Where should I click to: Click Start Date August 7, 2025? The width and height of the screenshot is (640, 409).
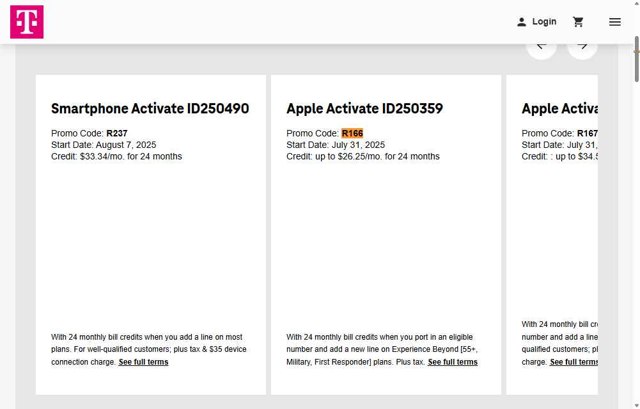click(104, 145)
